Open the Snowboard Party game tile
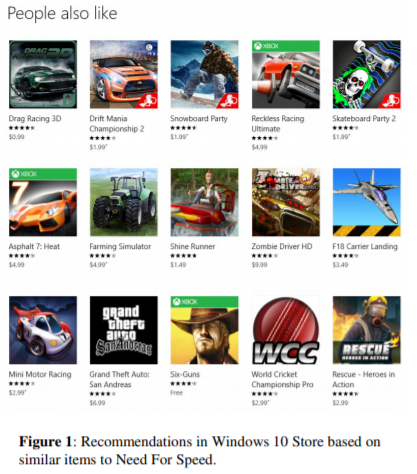 (205, 74)
